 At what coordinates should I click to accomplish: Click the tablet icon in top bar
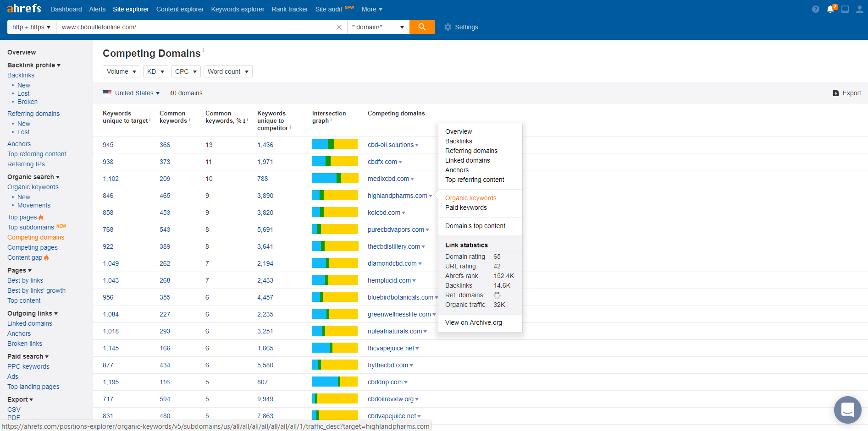pos(845,9)
